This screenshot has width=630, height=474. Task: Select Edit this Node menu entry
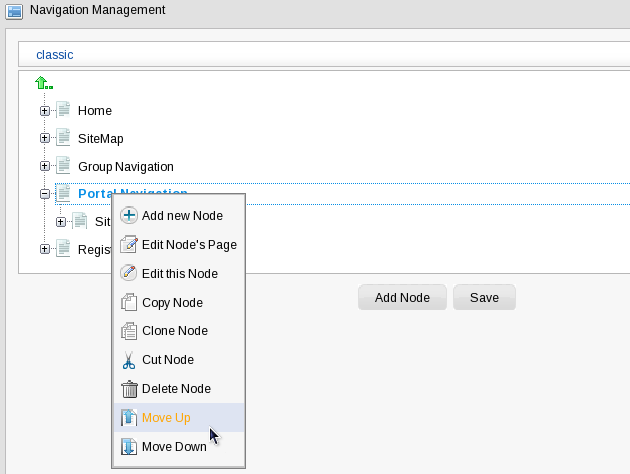pyautogui.click(x=179, y=273)
